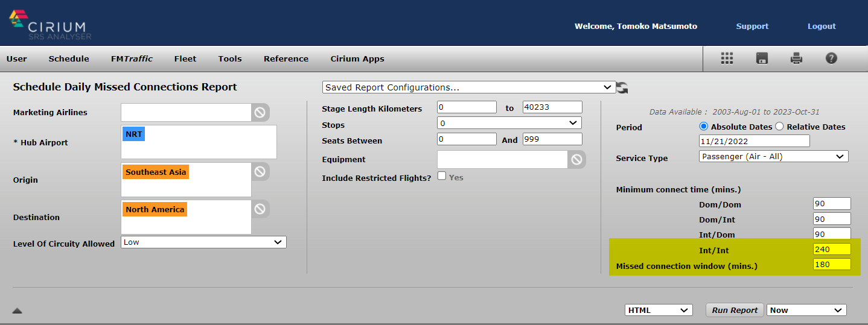868x325 pixels.
Task: Open the Cirium Apps menu
Action: click(357, 58)
